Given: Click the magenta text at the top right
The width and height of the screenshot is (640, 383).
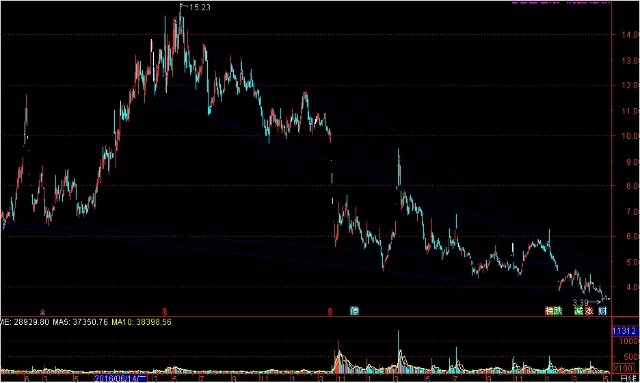Looking at the screenshot, I should pyautogui.click(x=561, y=2).
